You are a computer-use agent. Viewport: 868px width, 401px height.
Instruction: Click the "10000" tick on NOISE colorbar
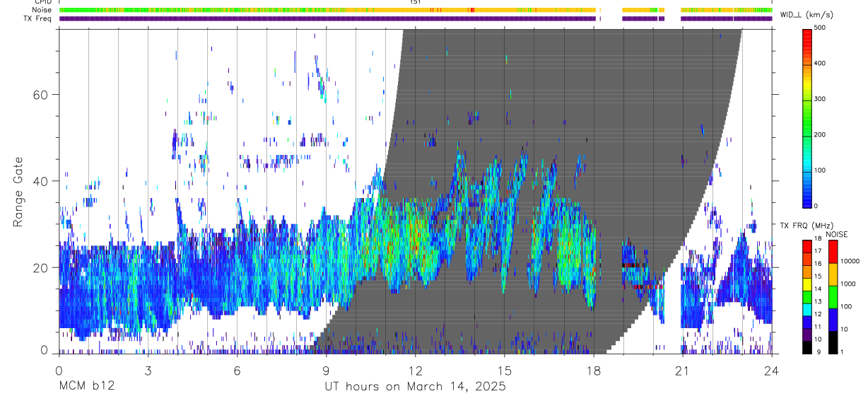pos(850,261)
